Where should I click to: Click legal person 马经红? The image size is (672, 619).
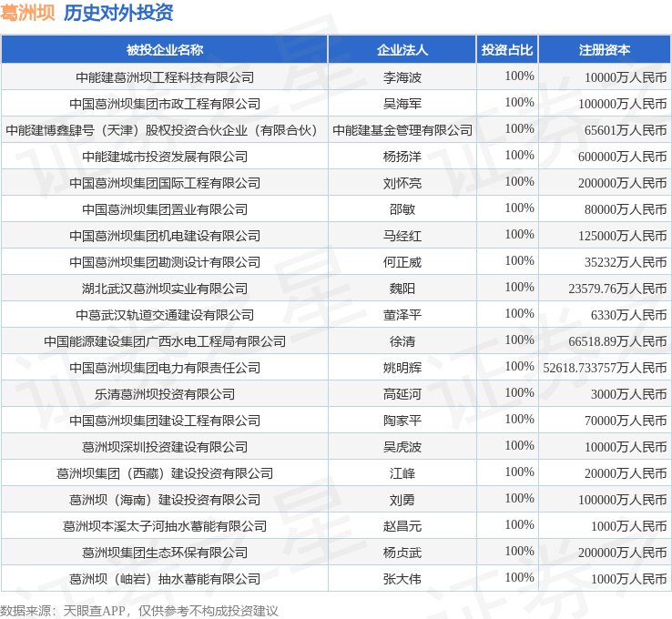tap(402, 236)
